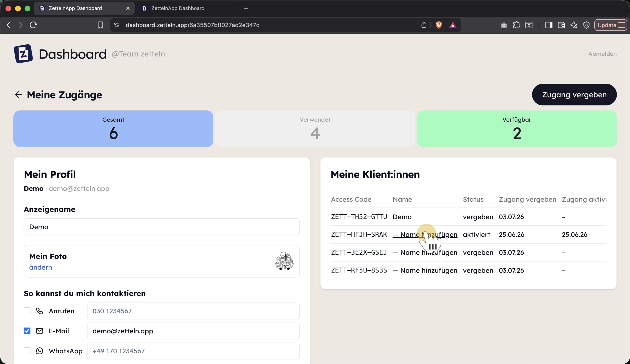Viewport: 630px width, 364px height.
Task: Click the Name column header
Action: [x=402, y=199]
